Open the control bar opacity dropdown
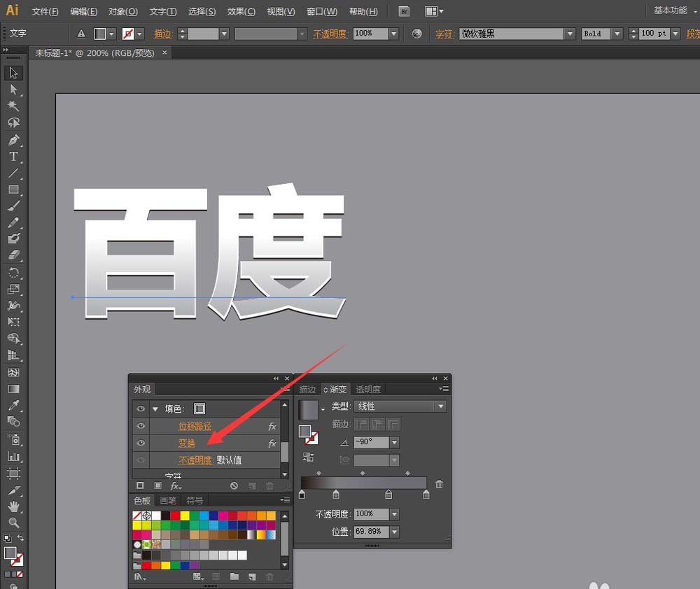700x589 pixels. click(x=393, y=34)
